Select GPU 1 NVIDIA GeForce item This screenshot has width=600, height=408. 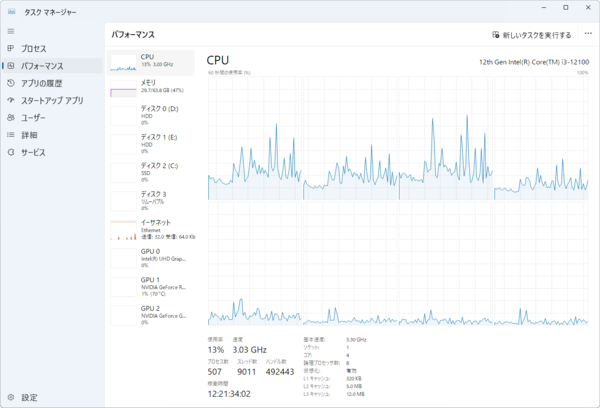click(x=151, y=287)
